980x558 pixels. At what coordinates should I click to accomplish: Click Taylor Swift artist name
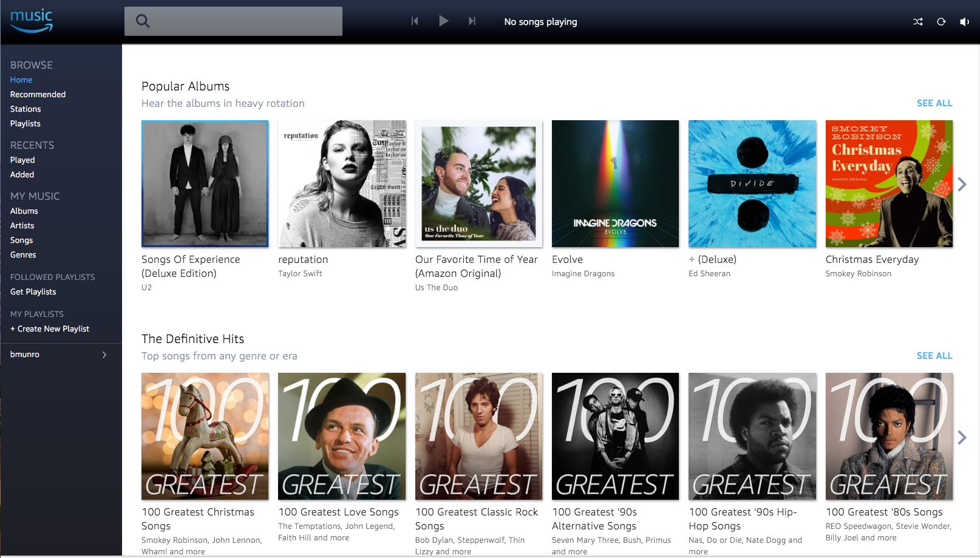point(300,274)
